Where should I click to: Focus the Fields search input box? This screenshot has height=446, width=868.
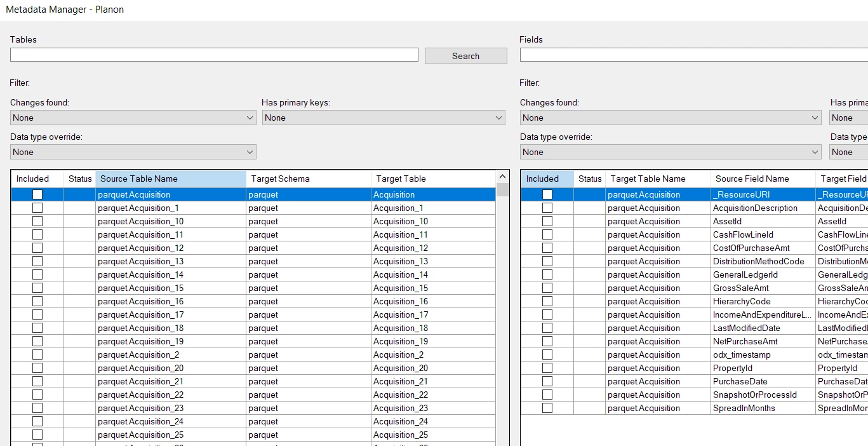(693, 55)
